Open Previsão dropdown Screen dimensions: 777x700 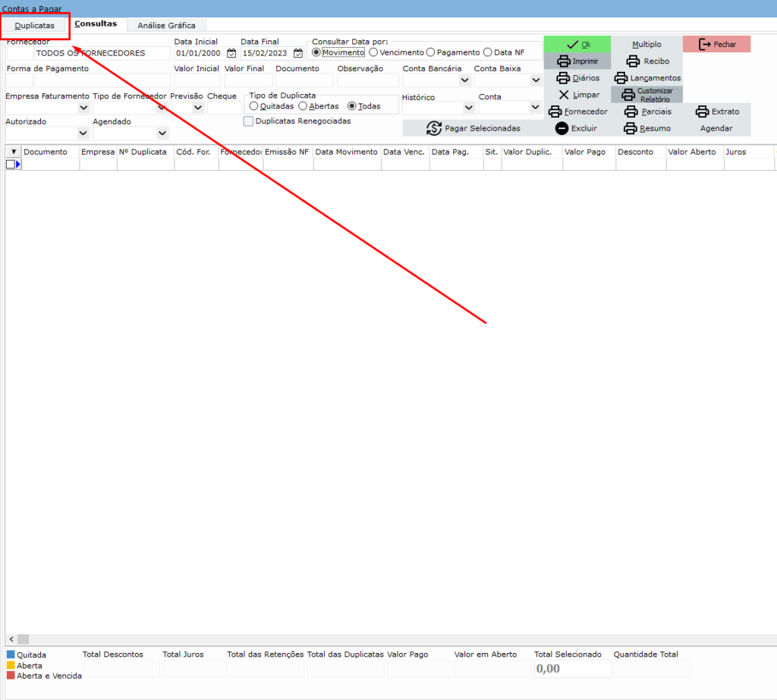198,108
